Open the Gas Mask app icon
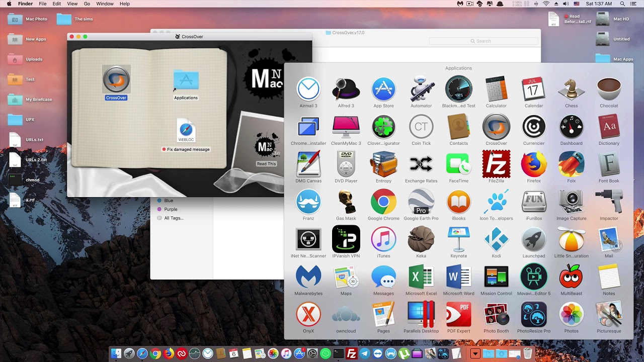This screenshot has width=644, height=362. (346, 202)
